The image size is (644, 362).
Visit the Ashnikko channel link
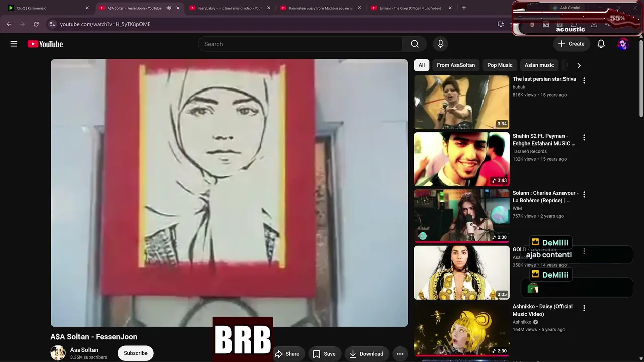coord(522,322)
